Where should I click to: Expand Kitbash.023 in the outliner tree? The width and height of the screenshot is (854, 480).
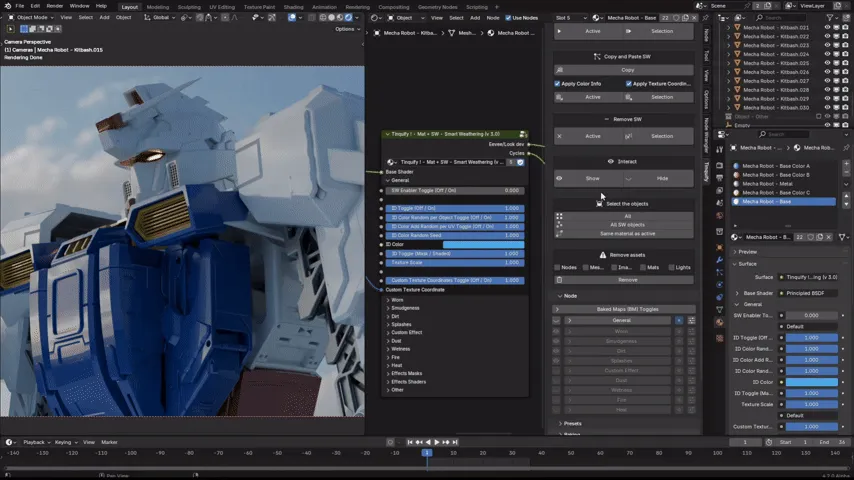[x=729, y=45]
